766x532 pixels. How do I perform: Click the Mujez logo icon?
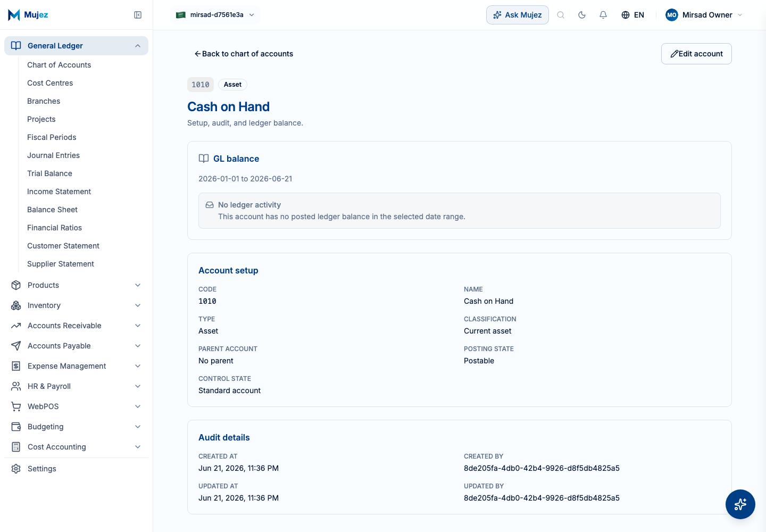[14, 15]
